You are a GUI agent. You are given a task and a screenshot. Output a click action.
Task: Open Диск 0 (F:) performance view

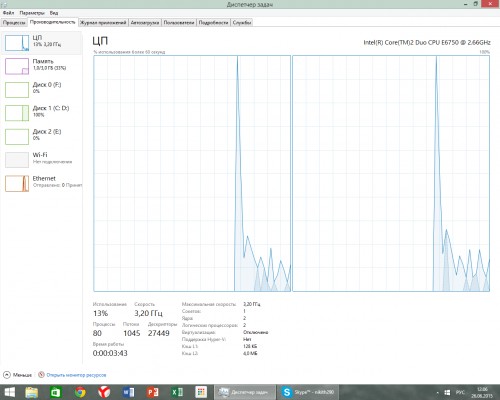pyautogui.click(x=42, y=89)
